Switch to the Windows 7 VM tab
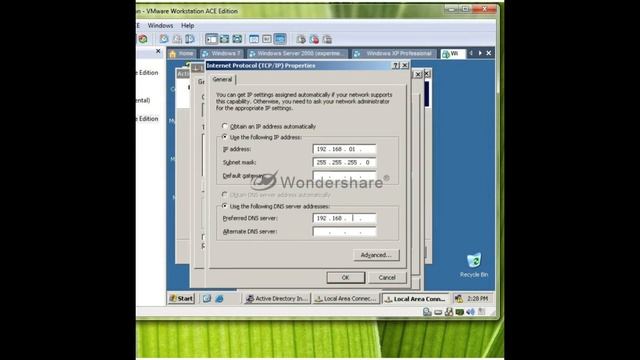This screenshot has height=360, width=640. pos(221,53)
